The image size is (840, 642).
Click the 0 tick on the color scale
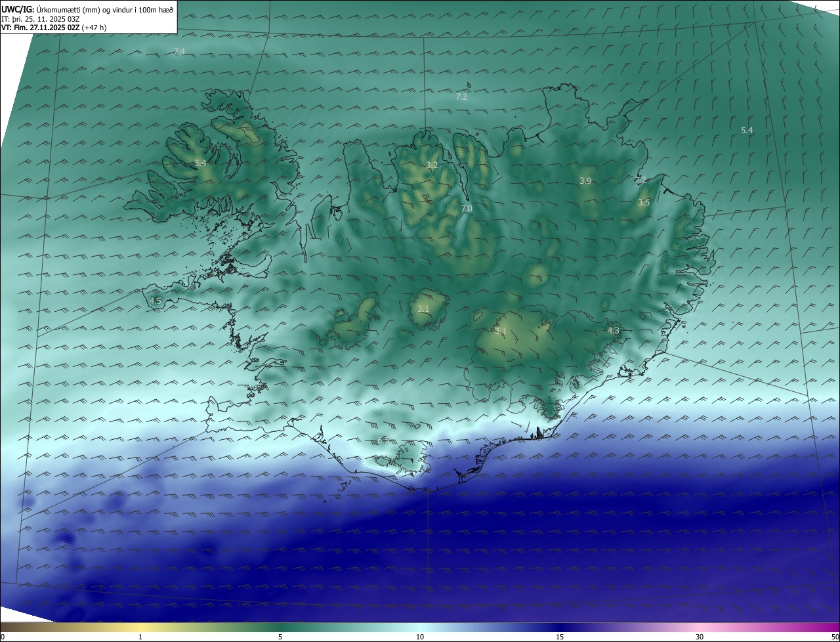coord(3,637)
